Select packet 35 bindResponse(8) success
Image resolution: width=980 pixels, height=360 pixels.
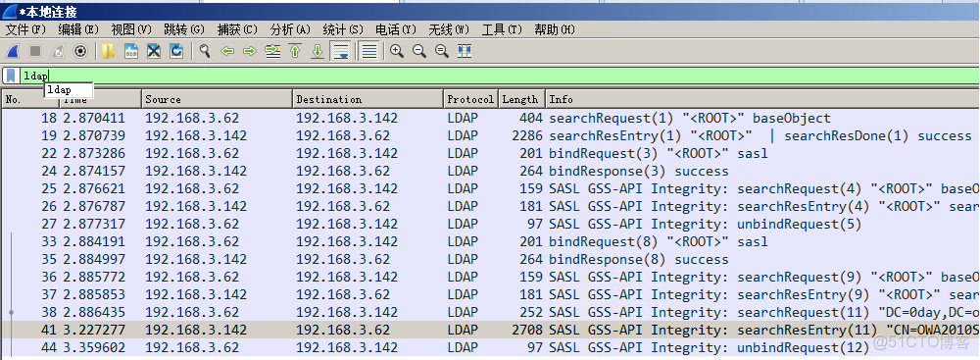(x=490, y=259)
